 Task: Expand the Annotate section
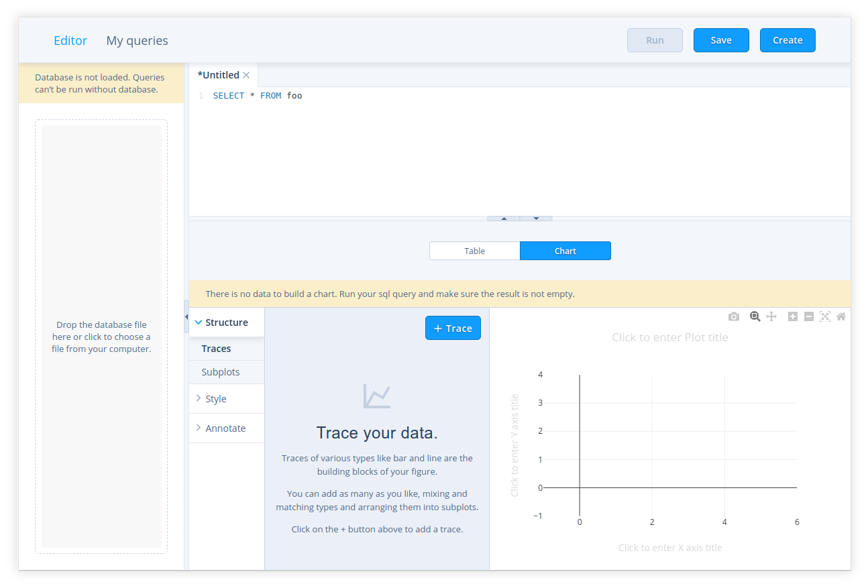click(x=226, y=428)
